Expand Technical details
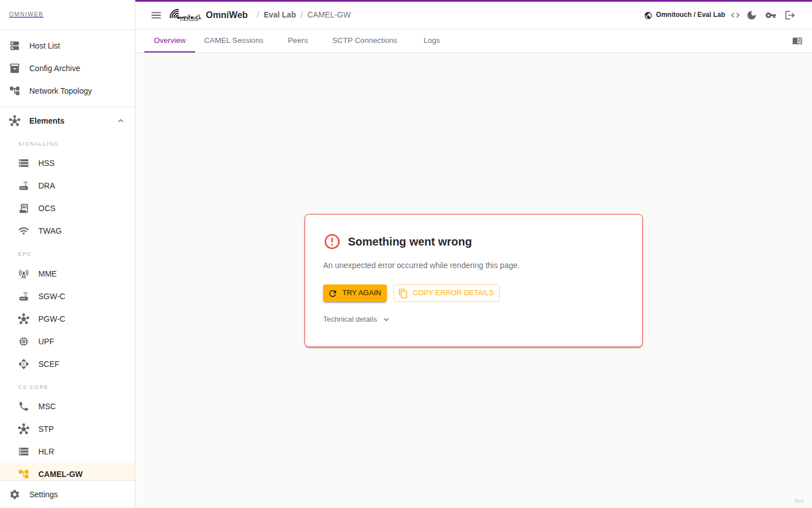Image resolution: width=812 pixels, height=508 pixels. (356, 319)
